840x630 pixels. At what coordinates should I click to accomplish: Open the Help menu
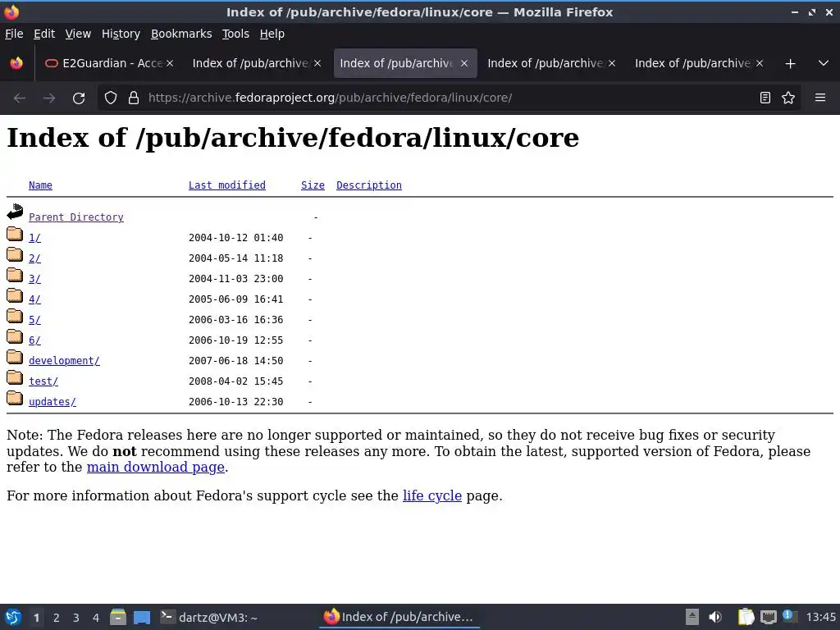(x=272, y=34)
